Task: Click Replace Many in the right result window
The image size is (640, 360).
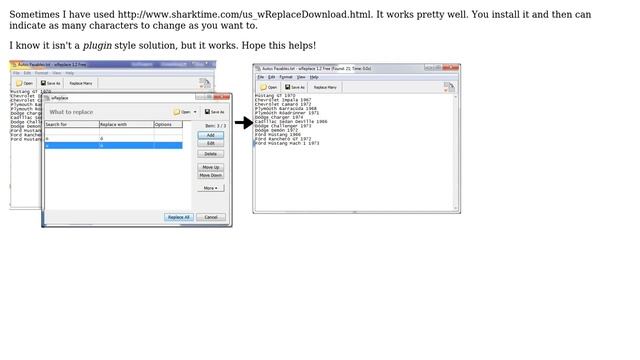Action: pyautogui.click(x=325, y=87)
